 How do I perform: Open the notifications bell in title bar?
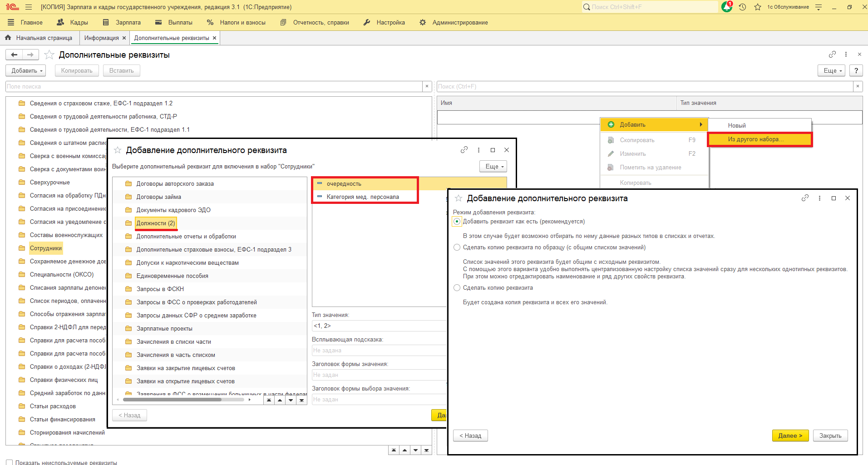coord(727,7)
